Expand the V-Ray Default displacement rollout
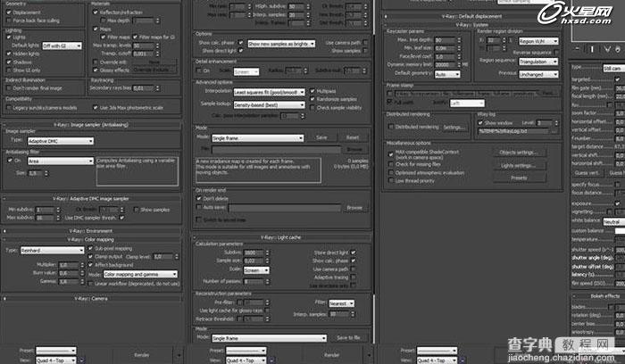The height and width of the screenshot is (364, 625). click(471, 17)
